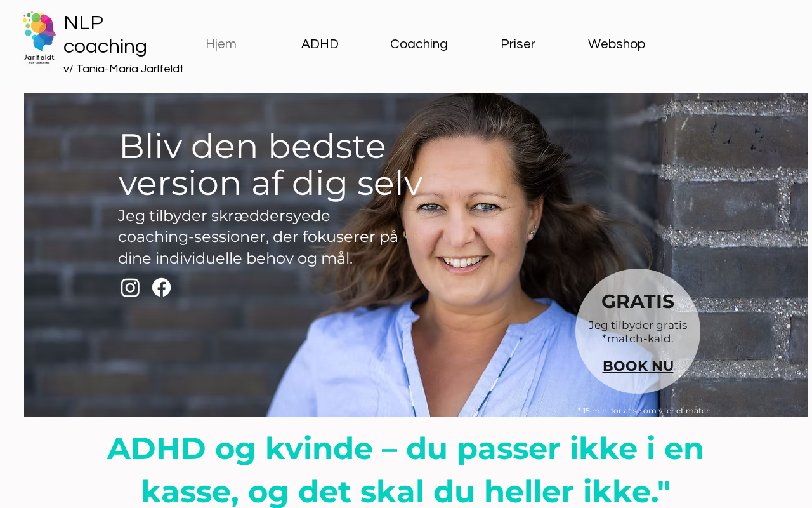The height and width of the screenshot is (508, 812).
Task: Click the gratis match-kald description text
Action: 638,332
